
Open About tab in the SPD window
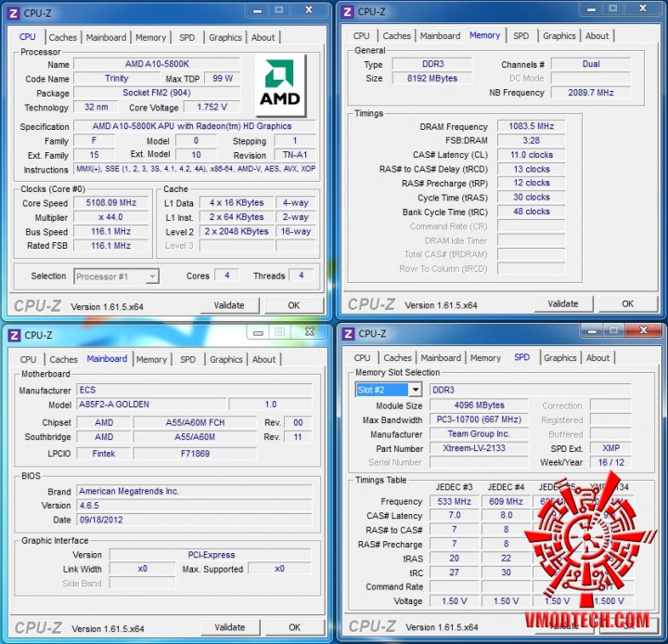597,358
